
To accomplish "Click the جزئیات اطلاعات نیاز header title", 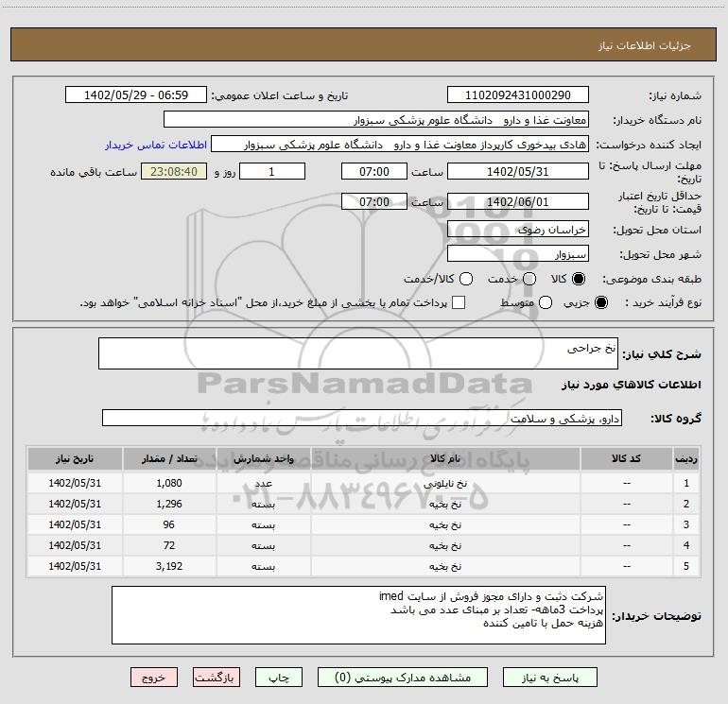I will click(x=644, y=45).
